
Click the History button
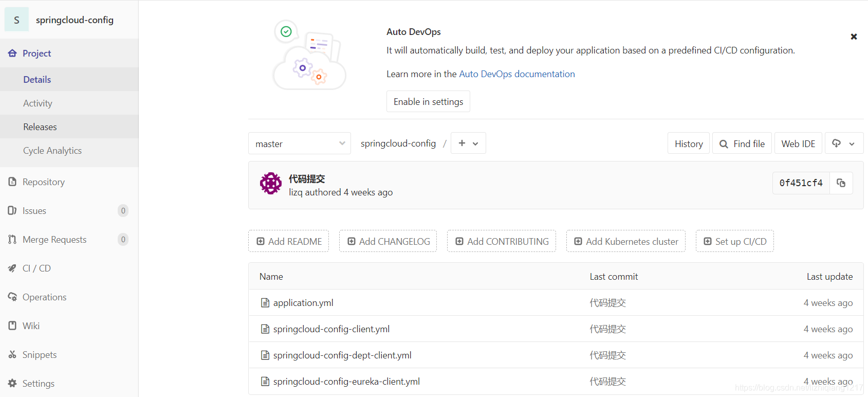pos(689,143)
